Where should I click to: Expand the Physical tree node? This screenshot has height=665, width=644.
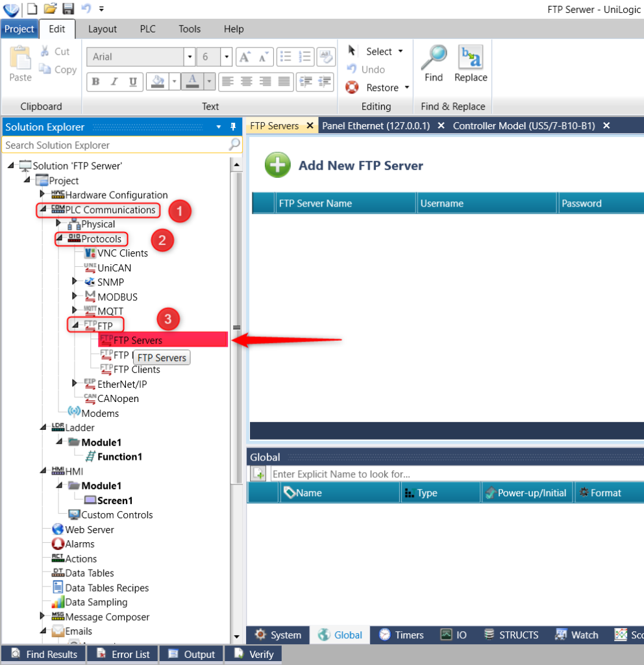(x=58, y=223)
